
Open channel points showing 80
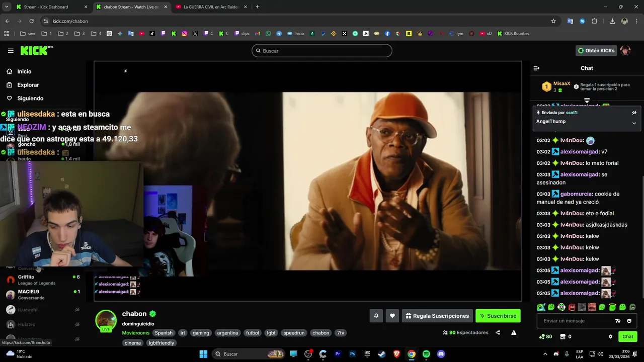545,337
